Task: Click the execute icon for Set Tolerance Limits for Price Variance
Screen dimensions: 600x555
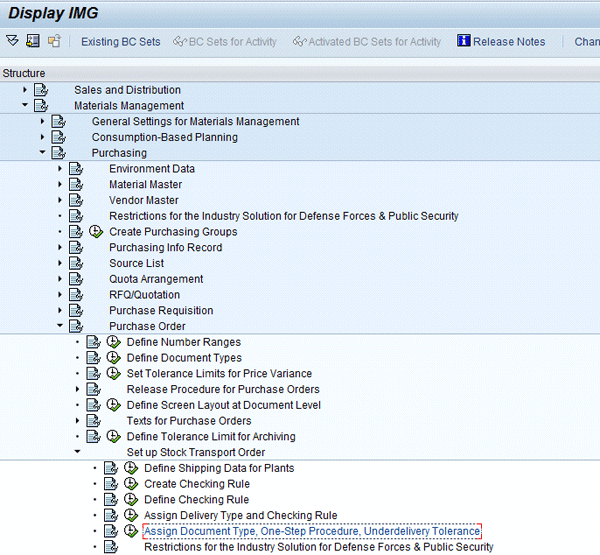Action: (112, 374)
